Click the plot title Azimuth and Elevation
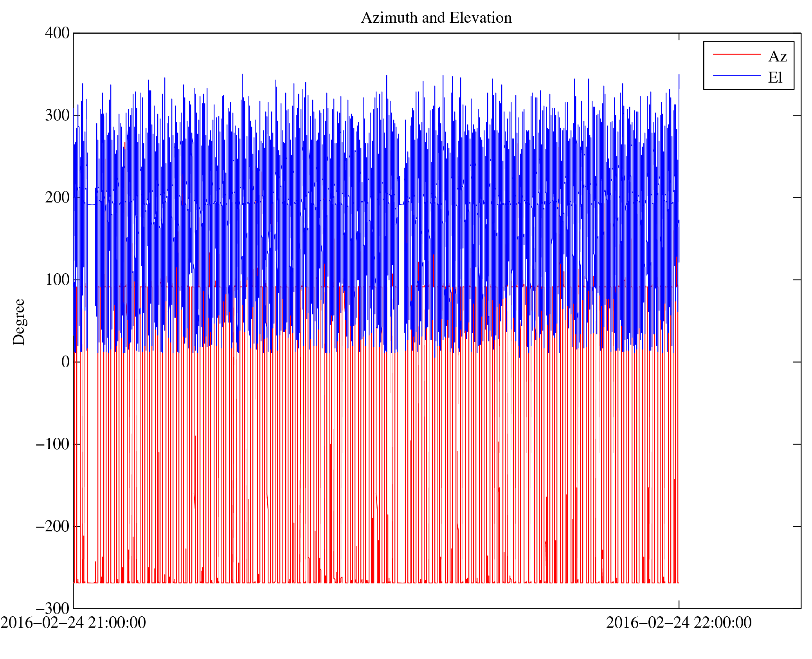The image size is (812, 659). click(x=436, y=18)
